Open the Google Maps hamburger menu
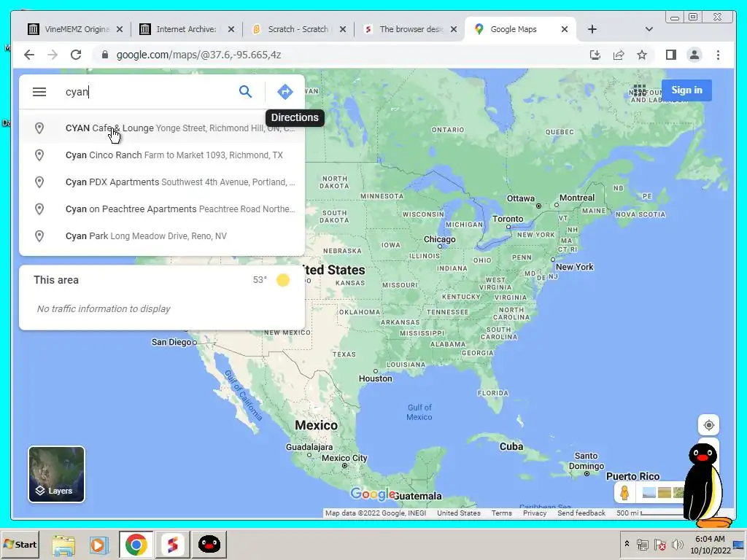747x560 pixels. coord(39,92)
